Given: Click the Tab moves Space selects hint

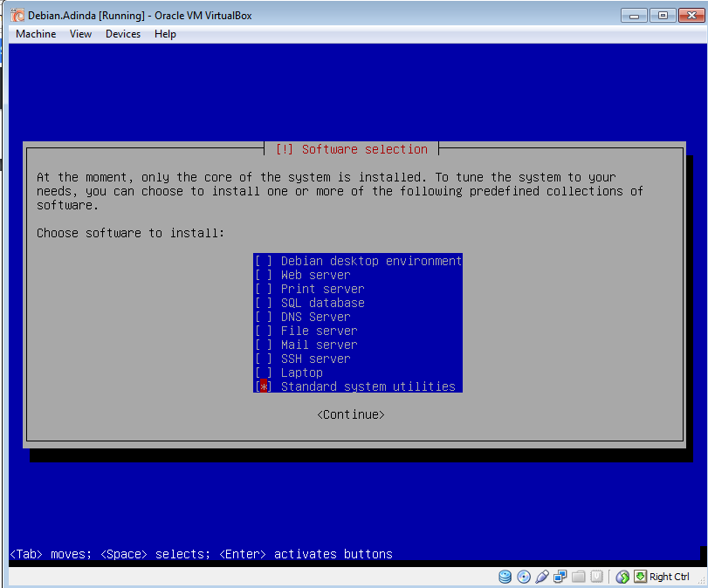Looking at the screenshot, I should (x=201, y=554).
